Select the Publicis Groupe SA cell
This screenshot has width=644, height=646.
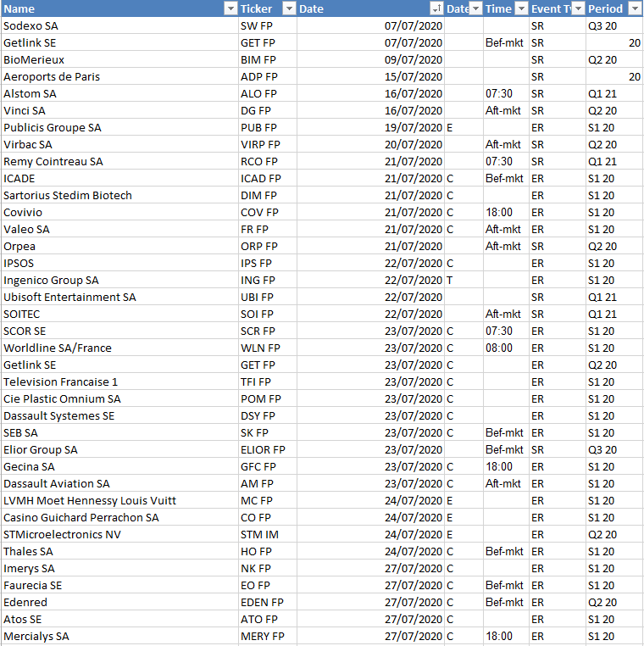point(119,128)
